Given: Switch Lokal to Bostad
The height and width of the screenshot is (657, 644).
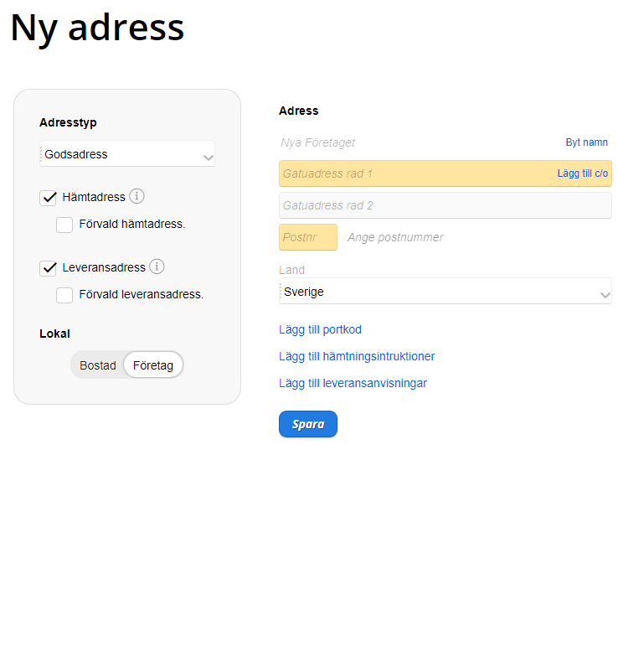Looking at the screenshot, I should click(98, 365).
